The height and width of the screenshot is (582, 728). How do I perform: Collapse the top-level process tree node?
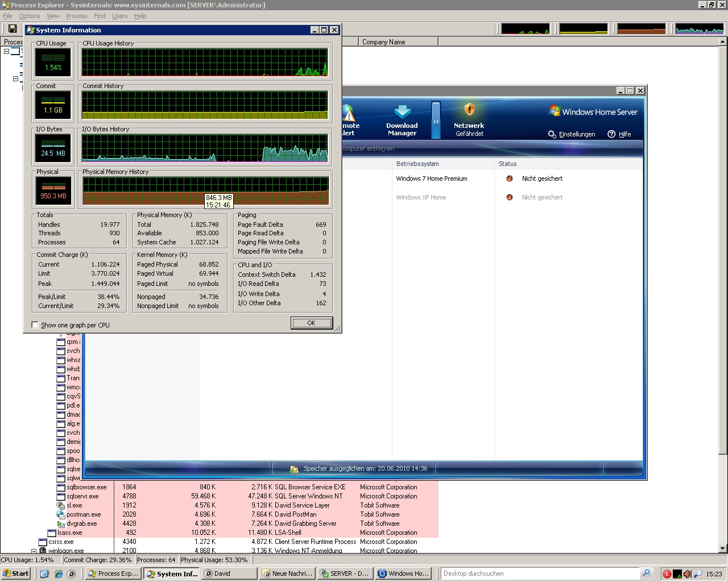(x=6, y=51)
